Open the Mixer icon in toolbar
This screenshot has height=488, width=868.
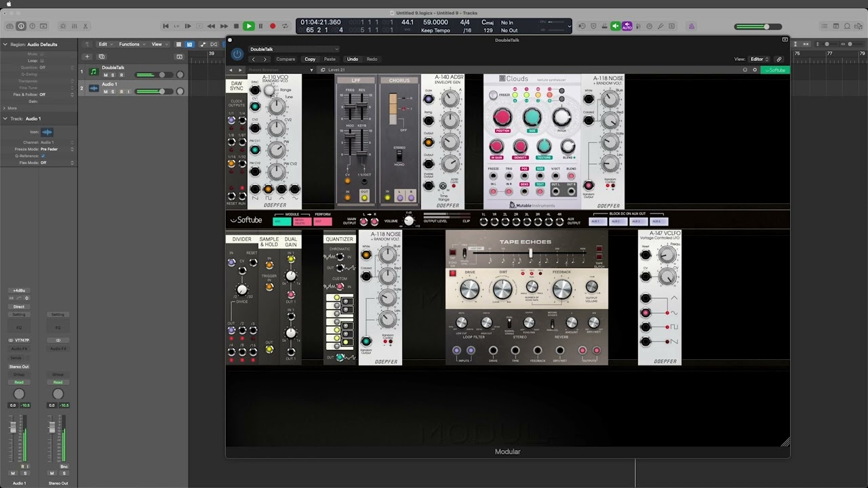73,26
